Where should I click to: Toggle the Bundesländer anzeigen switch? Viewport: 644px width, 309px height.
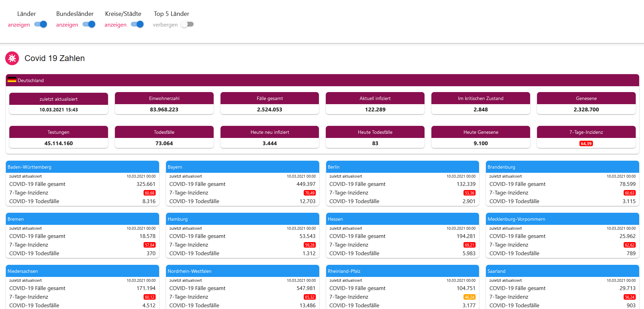(89, 24)
